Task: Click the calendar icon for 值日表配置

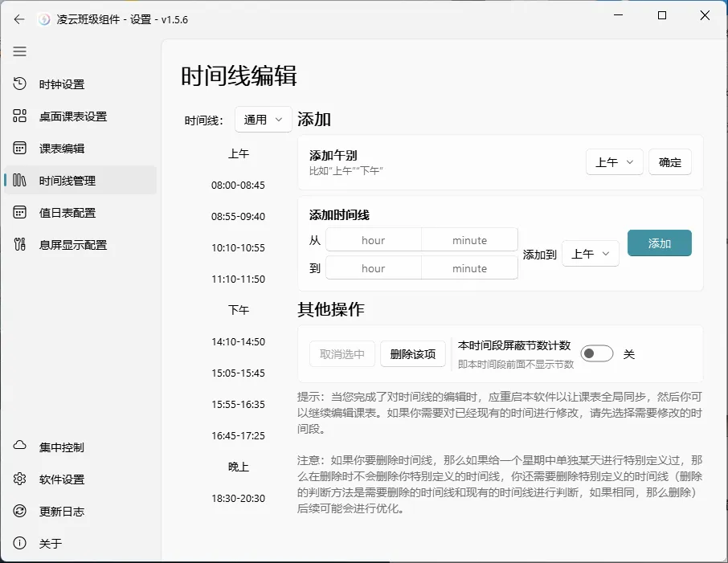Action: [19, 212]
